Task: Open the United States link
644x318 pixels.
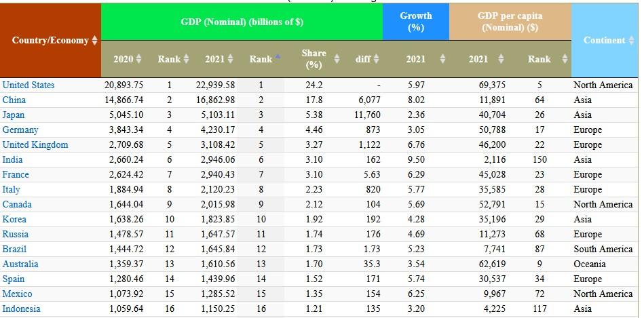Action: (29, 85)
